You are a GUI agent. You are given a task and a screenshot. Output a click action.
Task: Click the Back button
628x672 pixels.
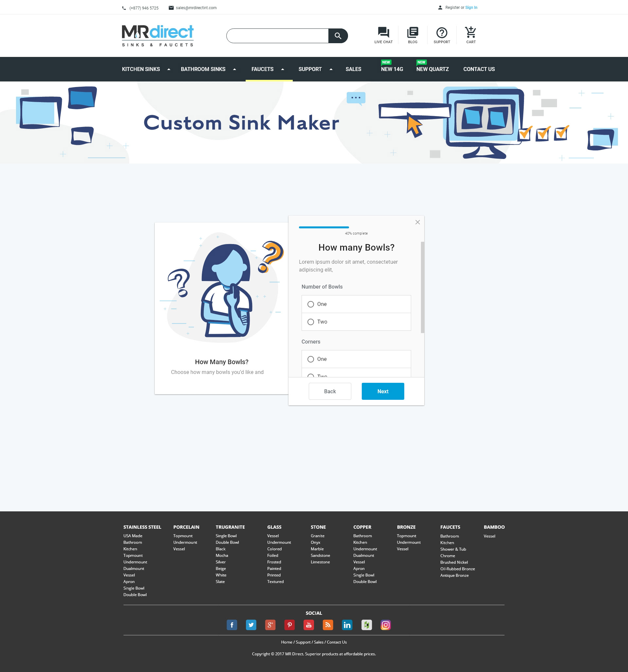point(330,391)
